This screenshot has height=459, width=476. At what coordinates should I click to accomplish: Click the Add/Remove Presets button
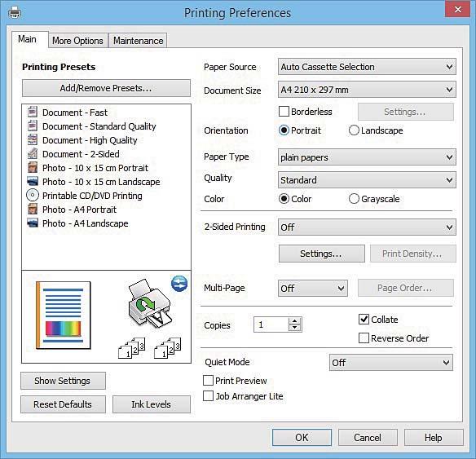click(106, 88)
